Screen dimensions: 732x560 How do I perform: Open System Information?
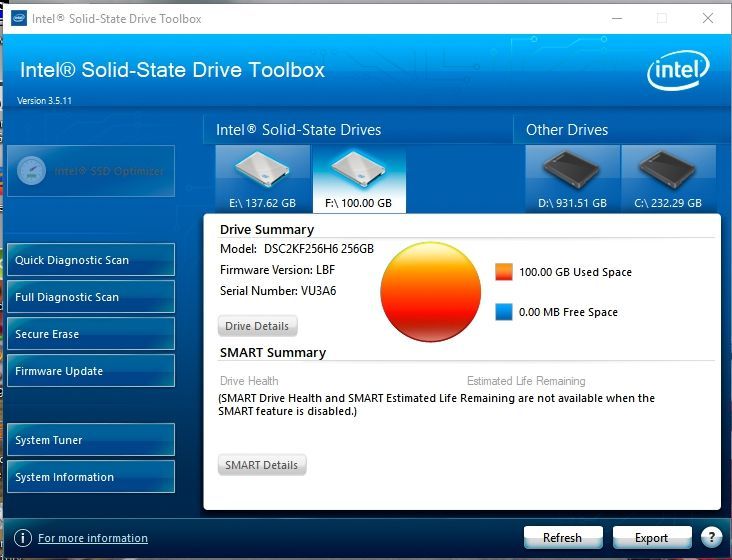tap(90, 477)
